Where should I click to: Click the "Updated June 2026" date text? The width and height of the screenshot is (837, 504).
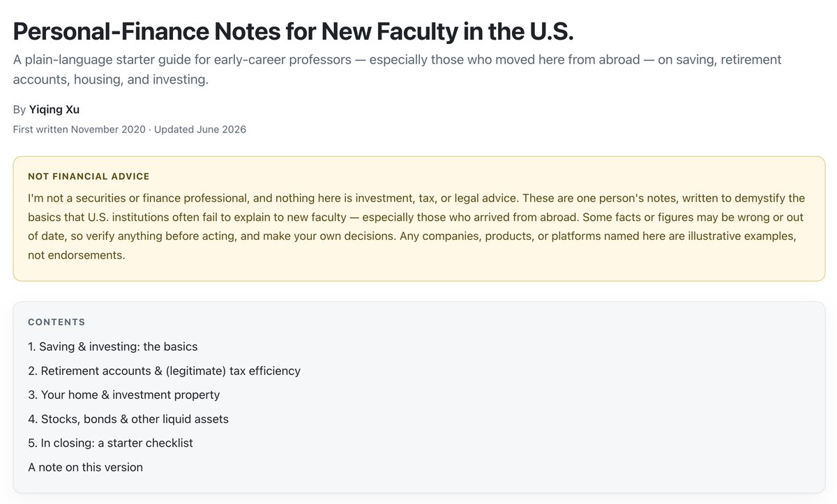point(200,130)
